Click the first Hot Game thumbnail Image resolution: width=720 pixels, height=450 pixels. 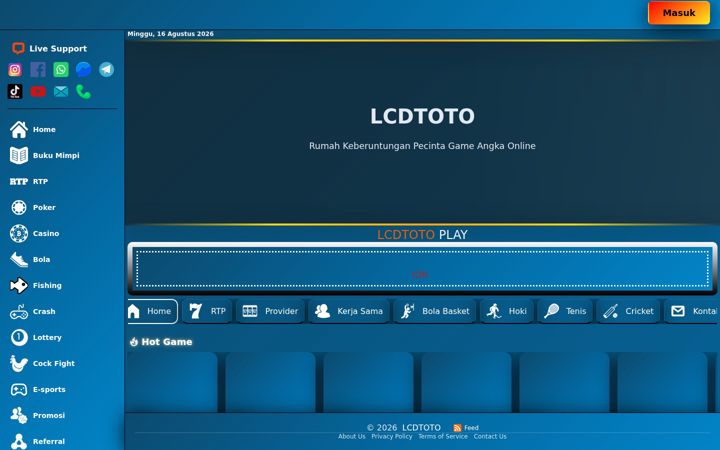tap(172, 382)
